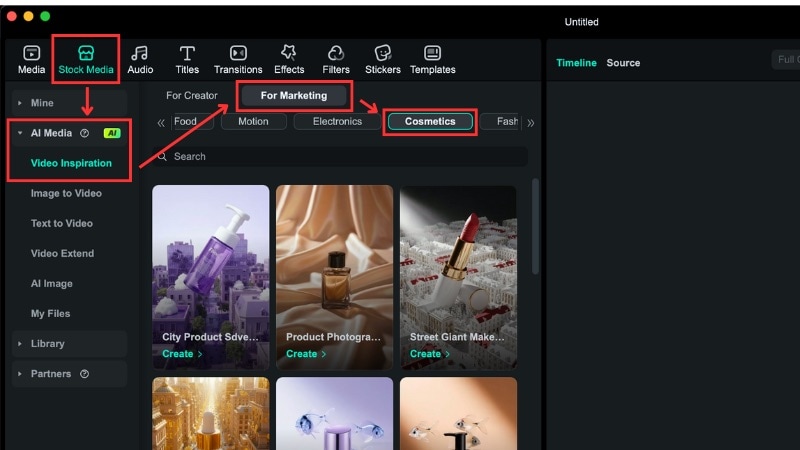Image resolution: width=800 pixels, height=450 pixels.
Task: Click the search input field
Action: (340, 157)
